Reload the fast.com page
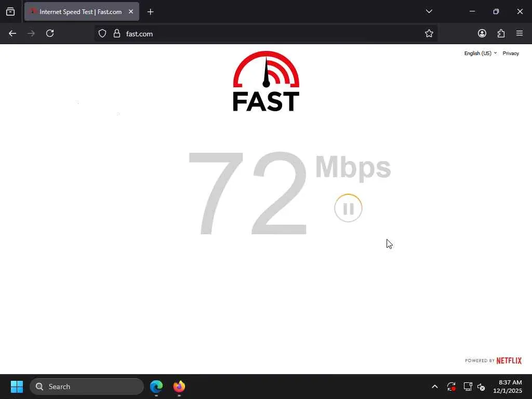Viewport: 532px width, 399px height. pos(50,33)
